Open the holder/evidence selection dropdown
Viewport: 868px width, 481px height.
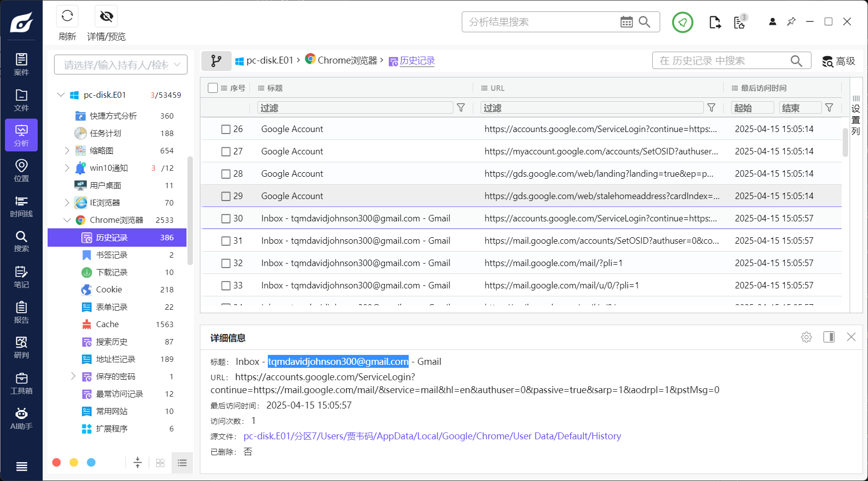(x=121, y=65)
